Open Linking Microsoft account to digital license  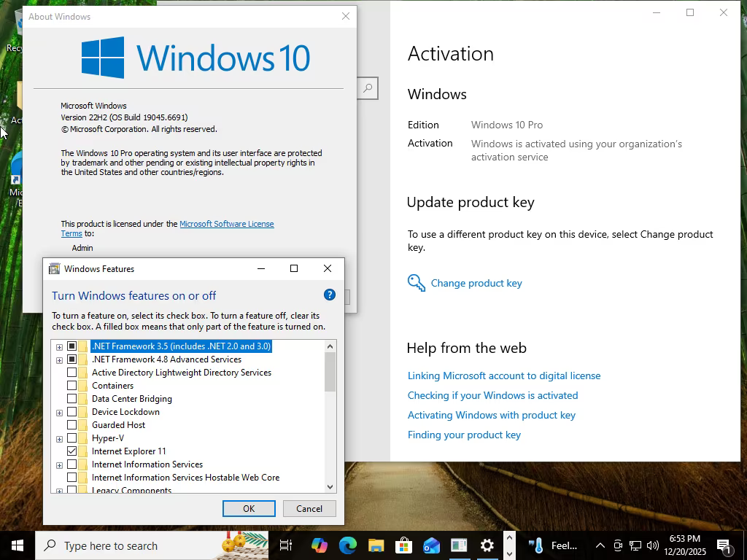[504, 376]
